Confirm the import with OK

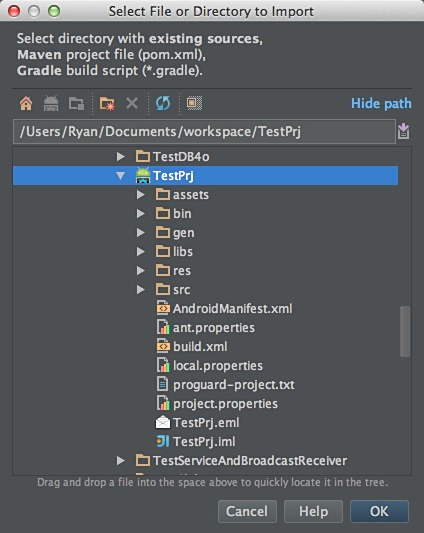(x=379, y=511)
